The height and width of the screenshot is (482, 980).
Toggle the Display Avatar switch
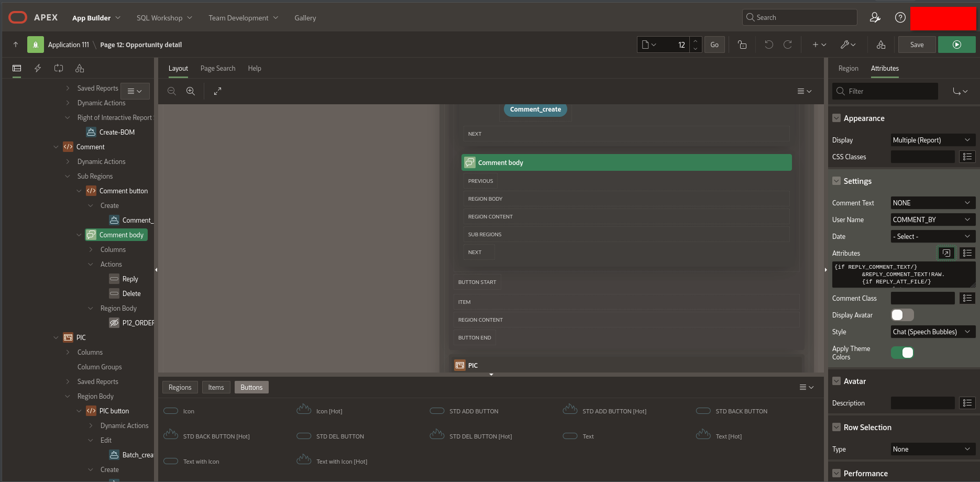tap(902, 315)
